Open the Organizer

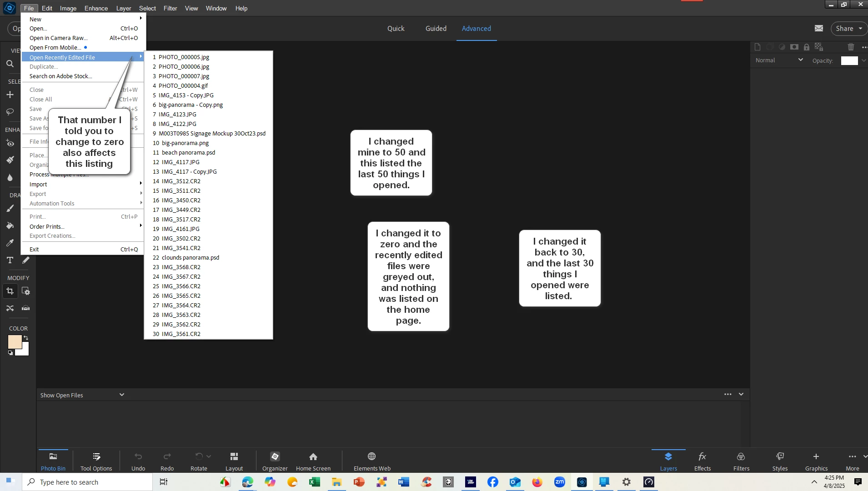[275, 461]
